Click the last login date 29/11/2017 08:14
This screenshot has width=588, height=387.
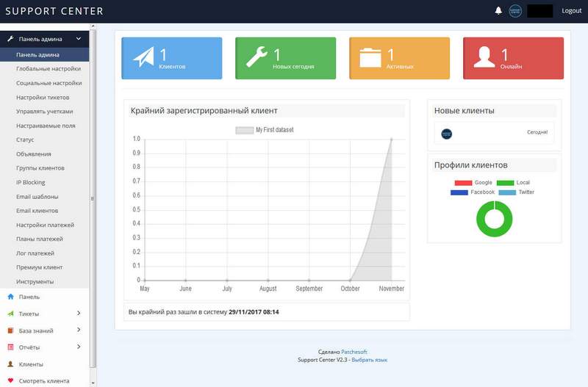point(254,312)
